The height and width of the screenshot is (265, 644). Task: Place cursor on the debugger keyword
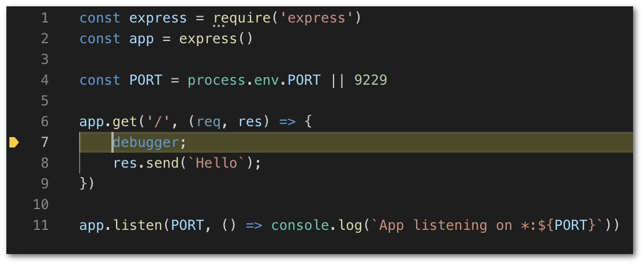click(x=146, y=142)
